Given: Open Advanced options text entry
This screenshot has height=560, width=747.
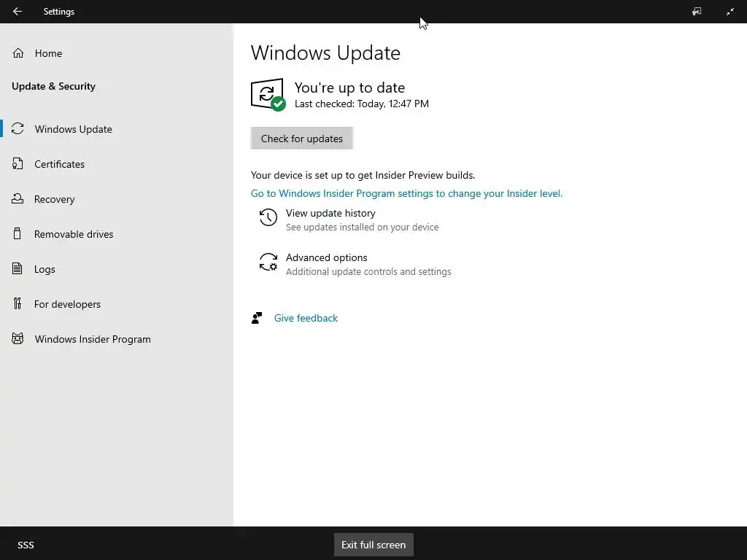Looking at the screenshot, I should [326, 257].
